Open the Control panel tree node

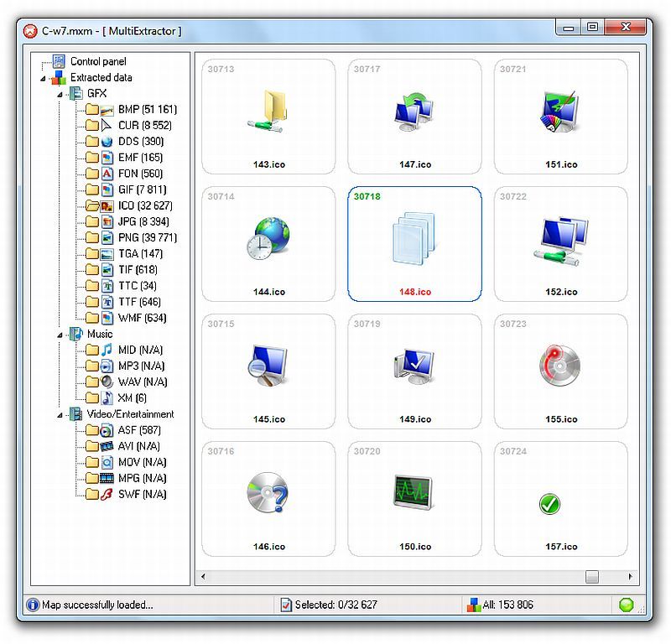98,61
